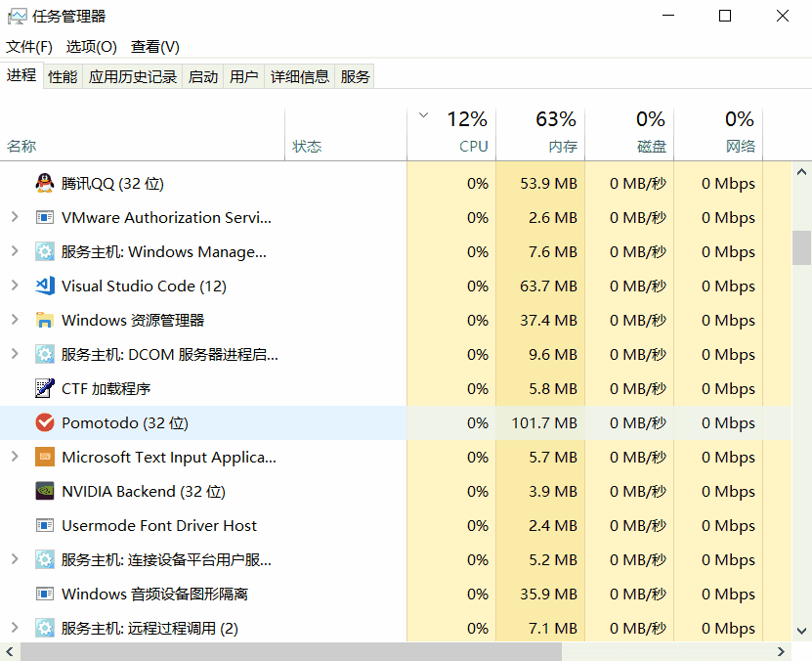Click the vertical scrollbar up arrow
Screen dimensions: 812x661
click(x=801, y=172)
